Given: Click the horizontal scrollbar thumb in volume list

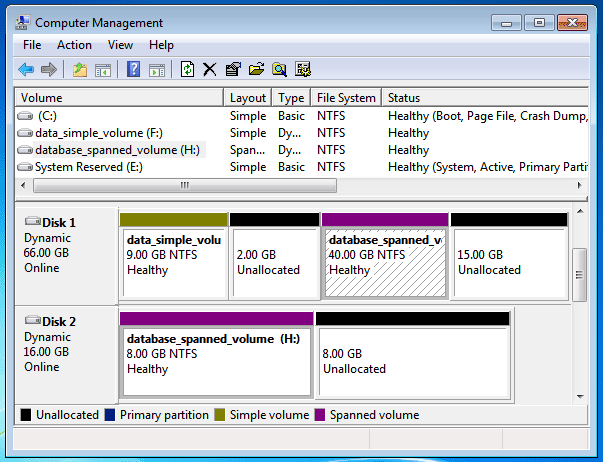Looking at the screenshot, I should (185, 185).
